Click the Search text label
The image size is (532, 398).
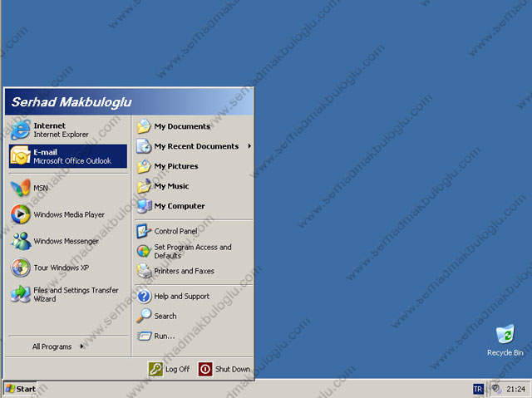[165, 316]
